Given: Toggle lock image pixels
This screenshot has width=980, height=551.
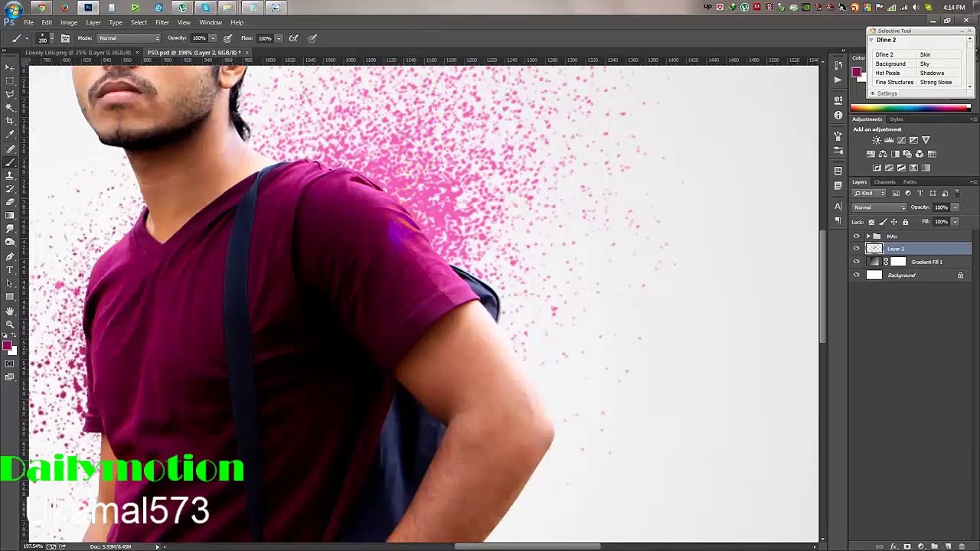Looking at the screenshot, I should (883, 222).
